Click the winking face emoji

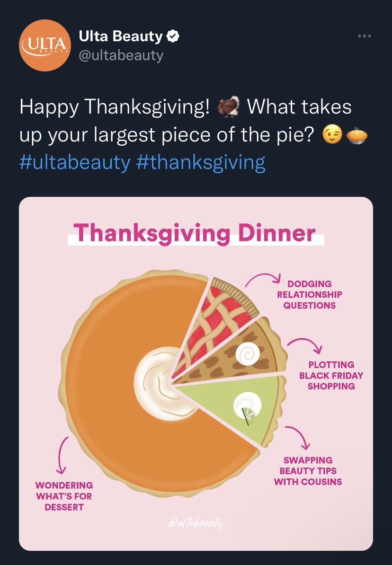point(332,134)
